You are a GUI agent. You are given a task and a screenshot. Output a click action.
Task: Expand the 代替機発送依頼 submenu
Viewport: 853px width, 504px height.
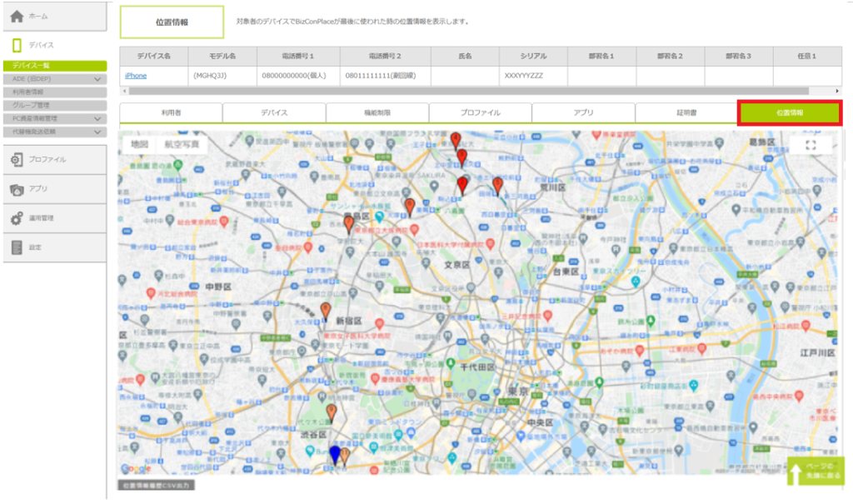tap(98, 132)
